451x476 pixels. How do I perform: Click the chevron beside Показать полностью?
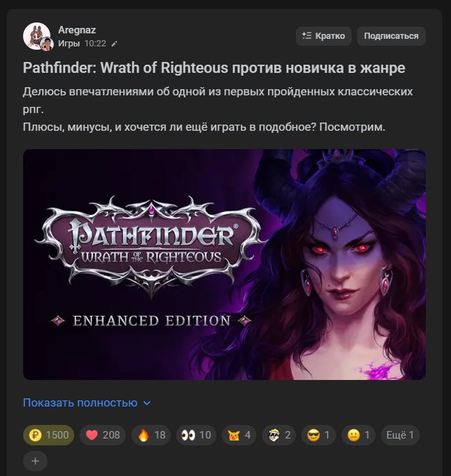click(x=147, y=403)
